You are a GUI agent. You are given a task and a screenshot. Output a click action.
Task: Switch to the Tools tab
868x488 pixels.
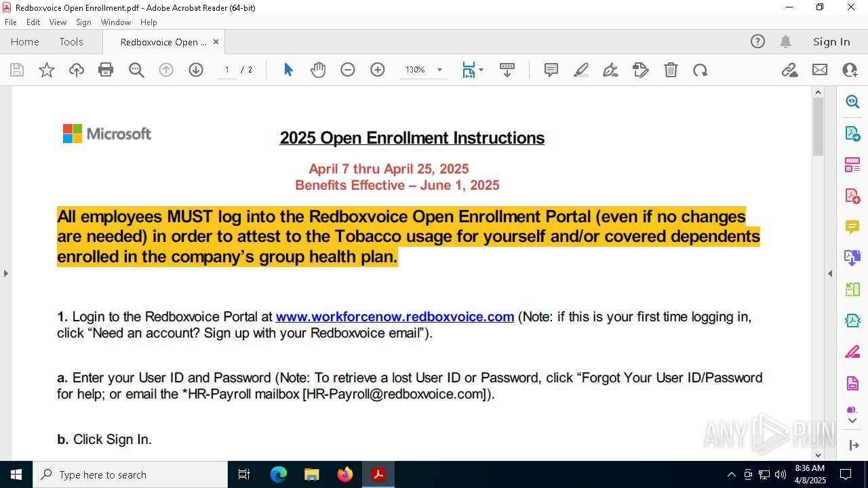(71, 41)
